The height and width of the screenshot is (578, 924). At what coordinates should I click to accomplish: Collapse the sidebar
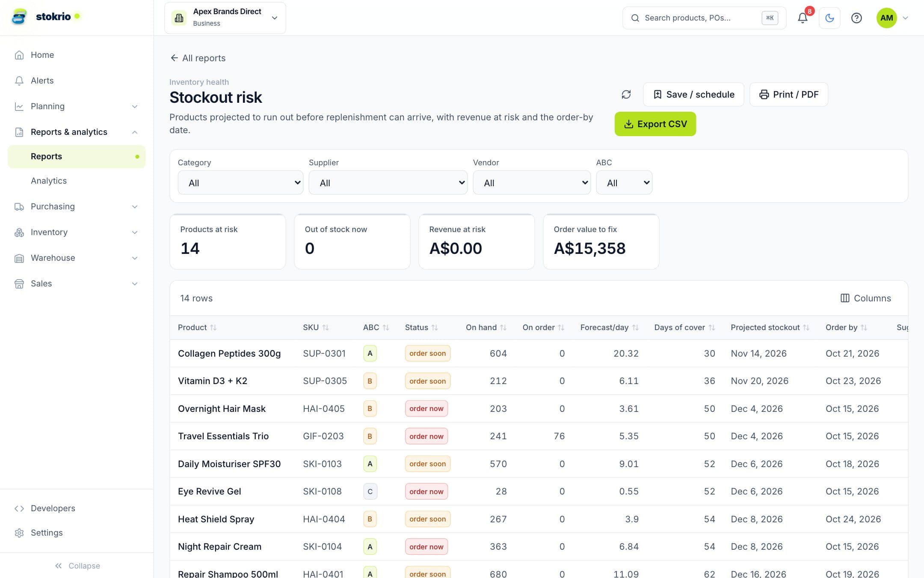77,566
